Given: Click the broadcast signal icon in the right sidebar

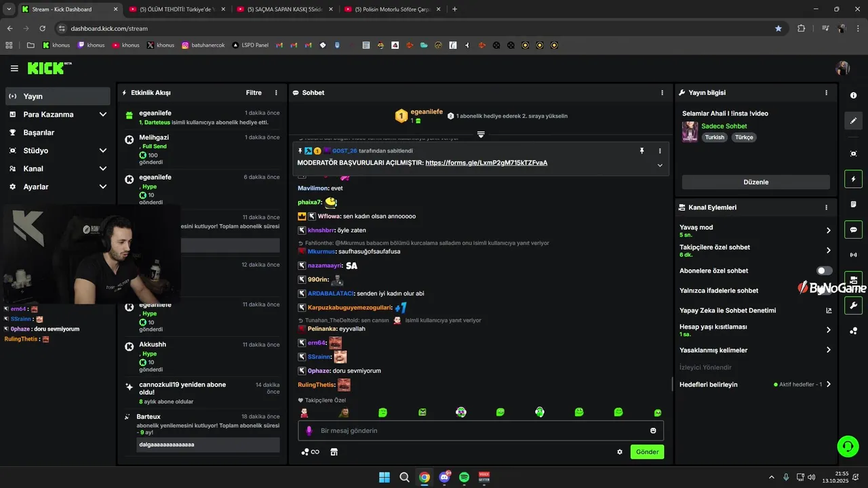Looking at the screenshot, I should (853, 255).
